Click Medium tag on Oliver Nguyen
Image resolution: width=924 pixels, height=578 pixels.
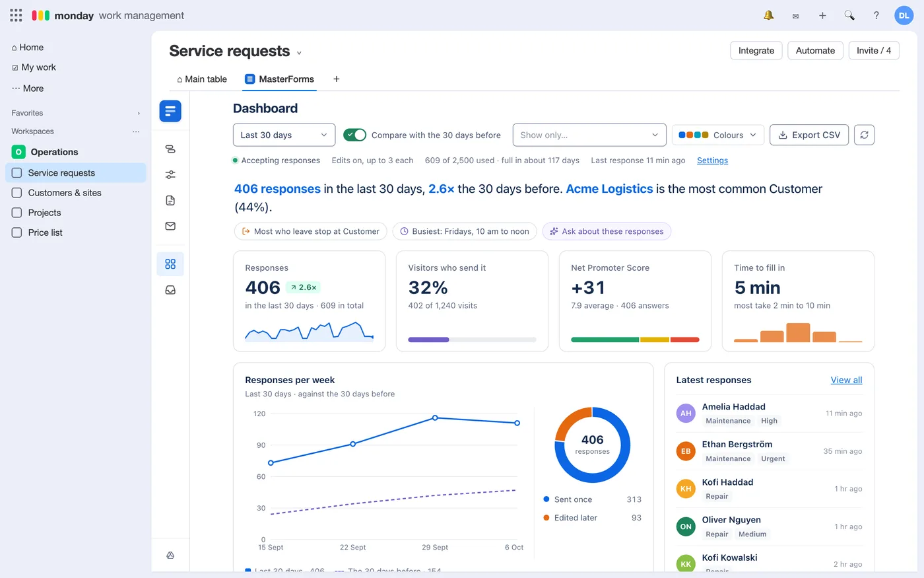click(x=752, y=534)
